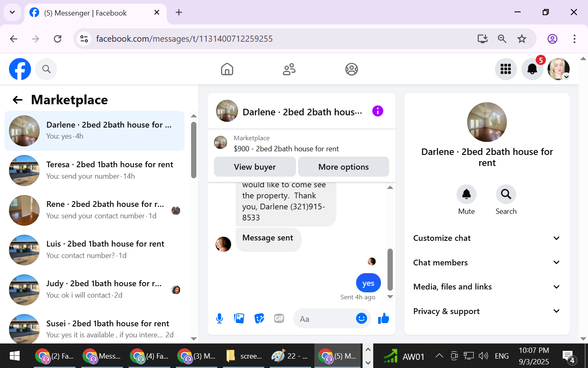Send a thumbs up like
The height and width of the screenshot is (368, 588).
click(383, 319)
